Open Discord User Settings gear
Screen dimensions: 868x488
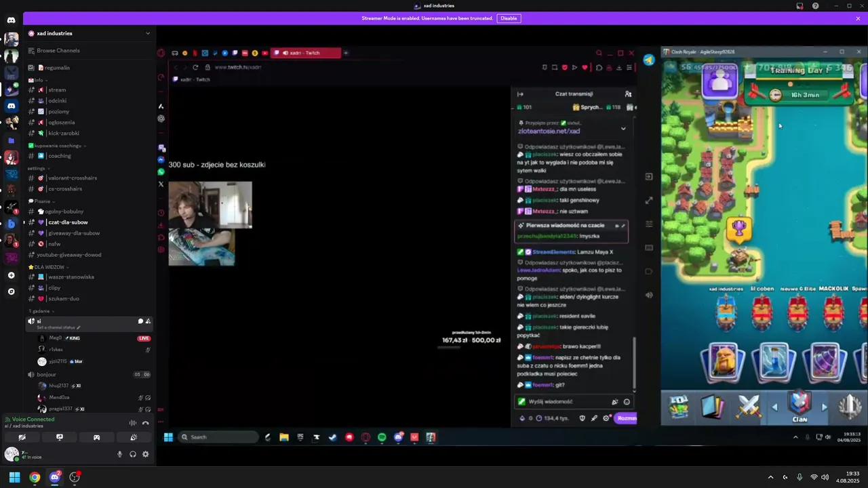(145, 454)
